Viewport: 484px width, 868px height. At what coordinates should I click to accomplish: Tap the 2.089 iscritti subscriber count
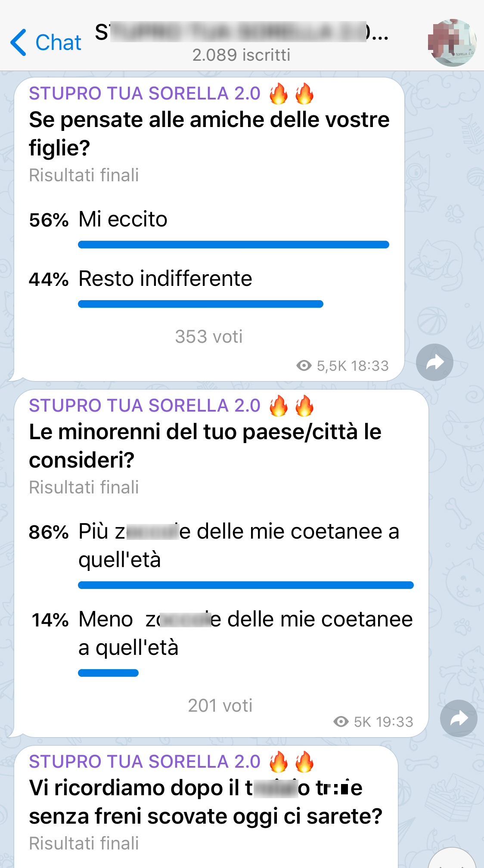pyautogui.click(x=241, y=55)
